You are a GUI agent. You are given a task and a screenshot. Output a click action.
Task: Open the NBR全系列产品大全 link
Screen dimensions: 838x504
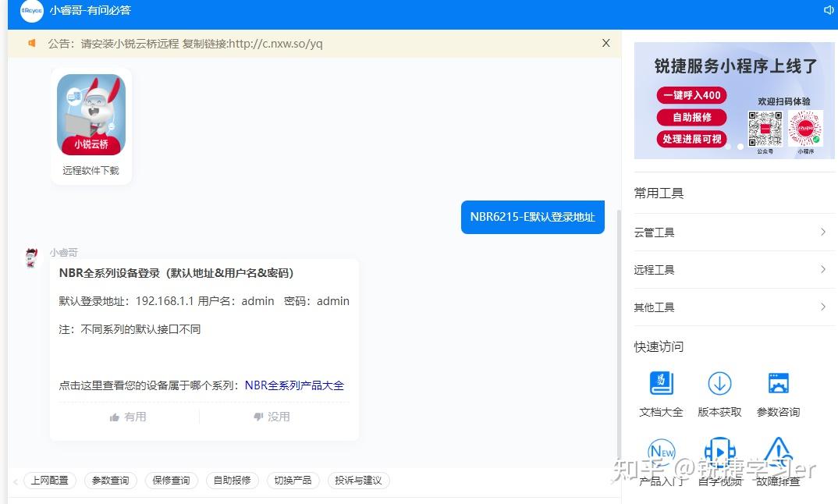click(x=294, y=385)
